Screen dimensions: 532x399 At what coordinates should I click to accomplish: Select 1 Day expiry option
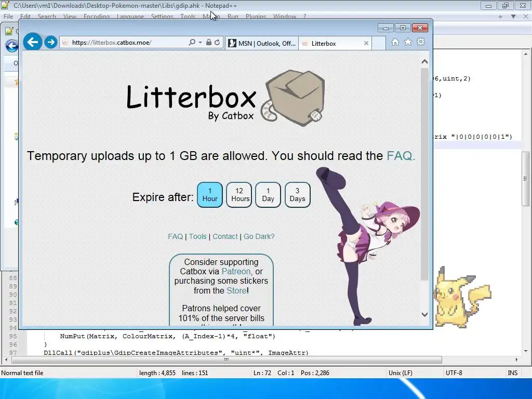268,195
